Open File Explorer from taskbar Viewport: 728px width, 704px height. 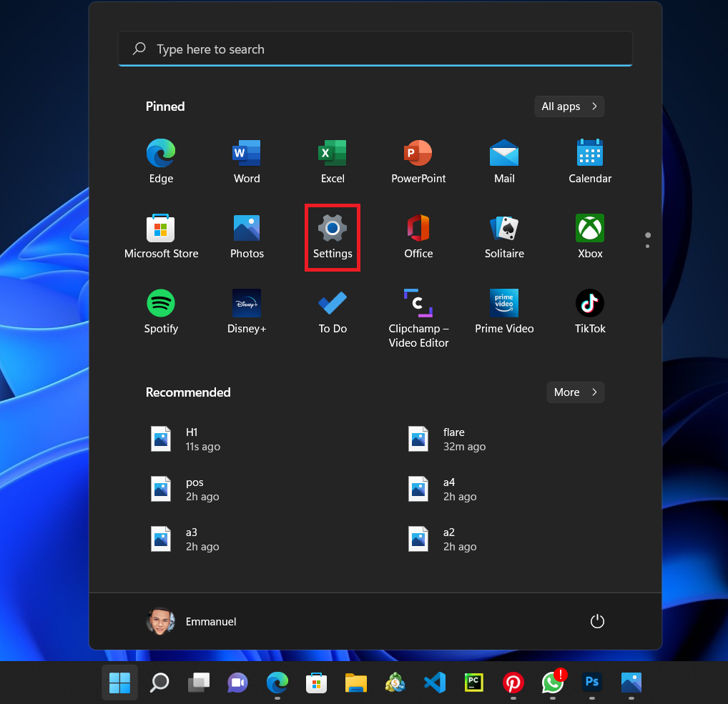click(x=356, y=683)
